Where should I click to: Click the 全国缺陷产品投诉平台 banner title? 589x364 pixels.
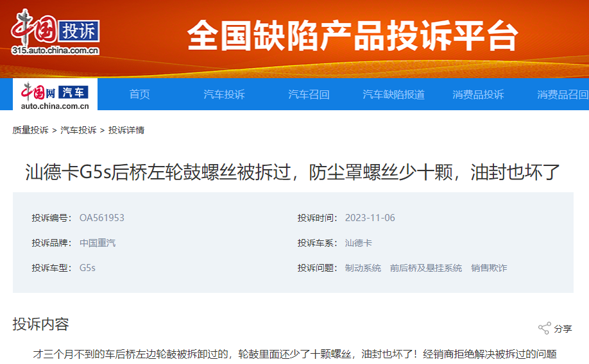(352, 36)
